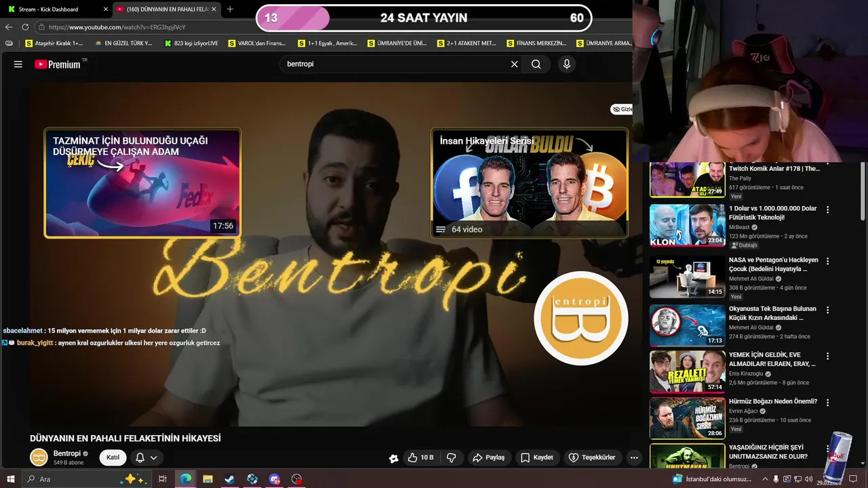Open the YEMEK İÇİN GELDİK thumbnail

687,371
